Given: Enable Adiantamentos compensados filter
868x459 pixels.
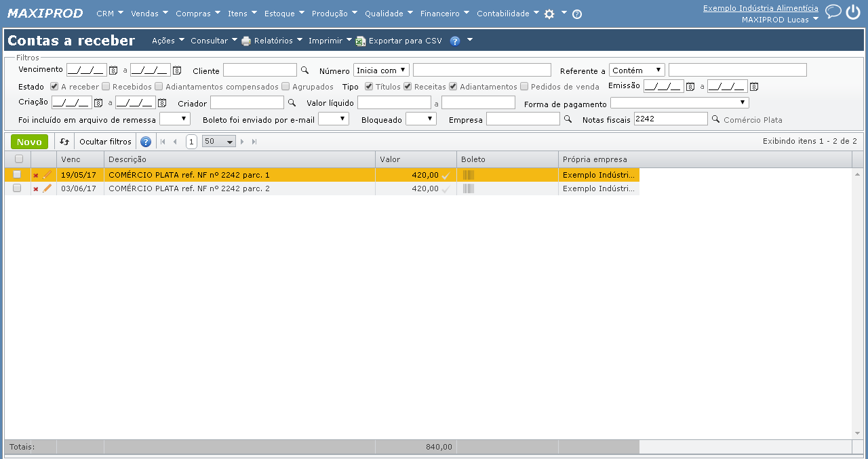Looking at the screenshot, I should (159, 86).
